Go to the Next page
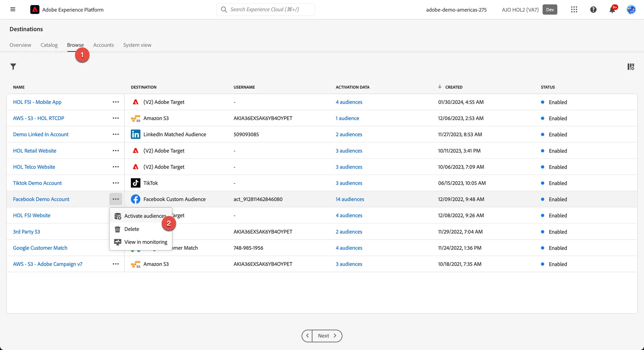Viewport: 644px width, 350px height. pyautogui.click(x=327, y=336)
